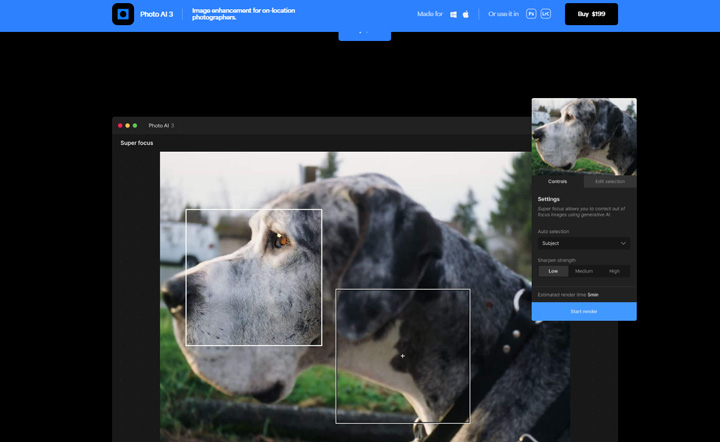Click the Windows platform icon
Screen dimensions: 720x442
point(453,14)
